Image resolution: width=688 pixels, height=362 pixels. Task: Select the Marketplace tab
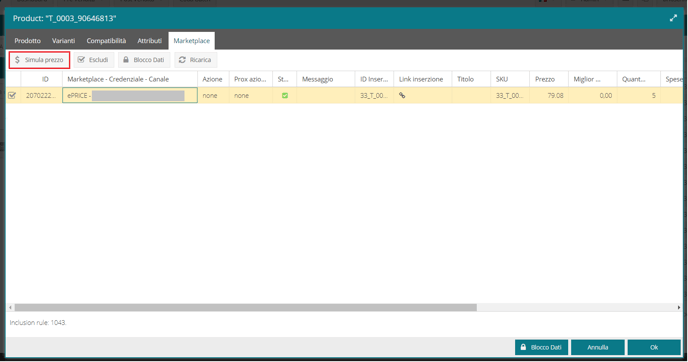pos(191,40)
